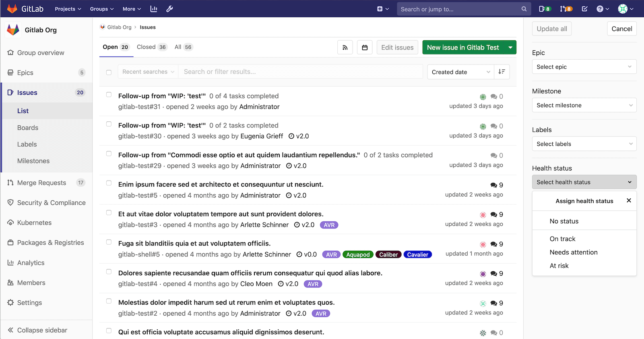Expand the Select epic dropdown
Screen dimensions: 644x339
click(584, 67)
